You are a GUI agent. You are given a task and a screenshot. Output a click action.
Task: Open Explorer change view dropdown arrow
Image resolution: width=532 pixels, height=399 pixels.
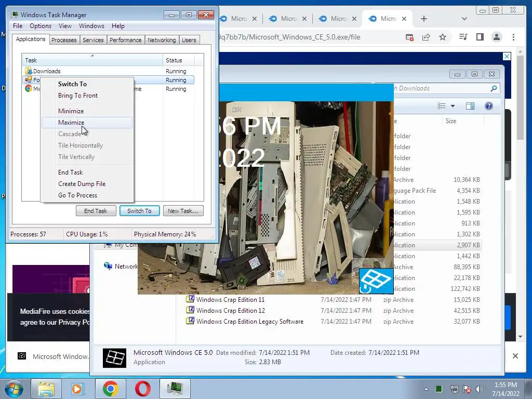click(x=453, y=106)
